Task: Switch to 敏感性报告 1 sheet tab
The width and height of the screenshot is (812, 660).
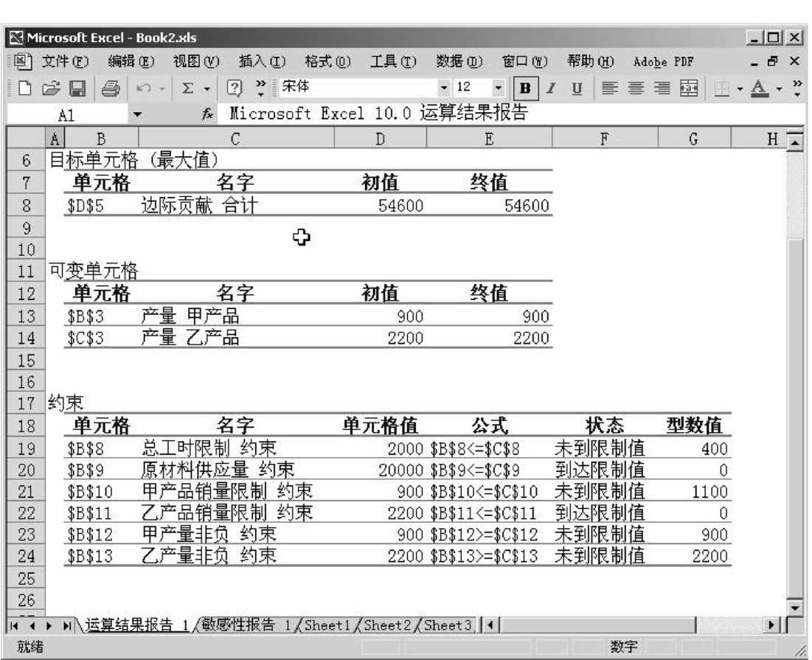Action: (x=246, y=625)
